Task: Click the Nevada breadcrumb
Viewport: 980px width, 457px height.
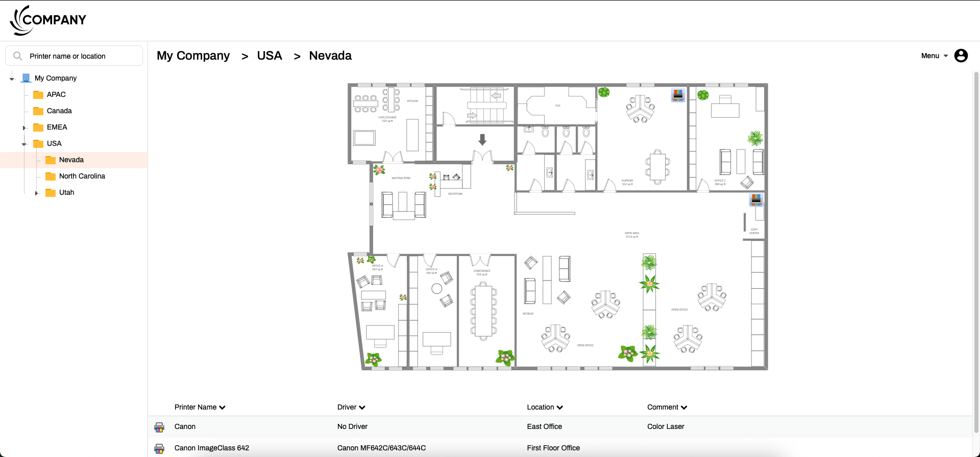Action: [330, 56]
